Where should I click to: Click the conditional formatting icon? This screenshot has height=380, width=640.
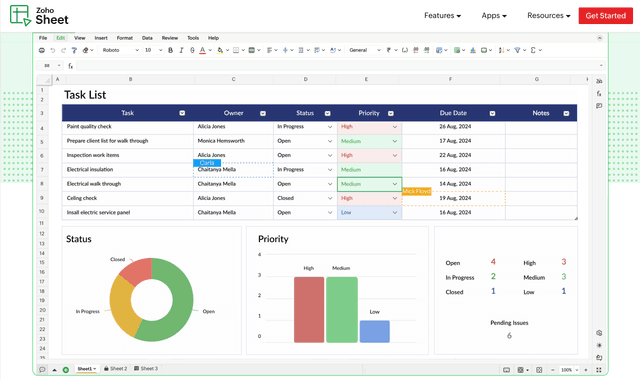(x=439, y=50)
